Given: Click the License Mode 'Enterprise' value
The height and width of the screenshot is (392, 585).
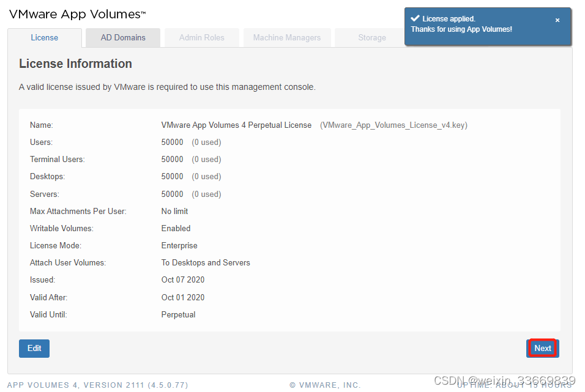Looking at the screenshot, I should pyautogui.click(x=179, y=246).
